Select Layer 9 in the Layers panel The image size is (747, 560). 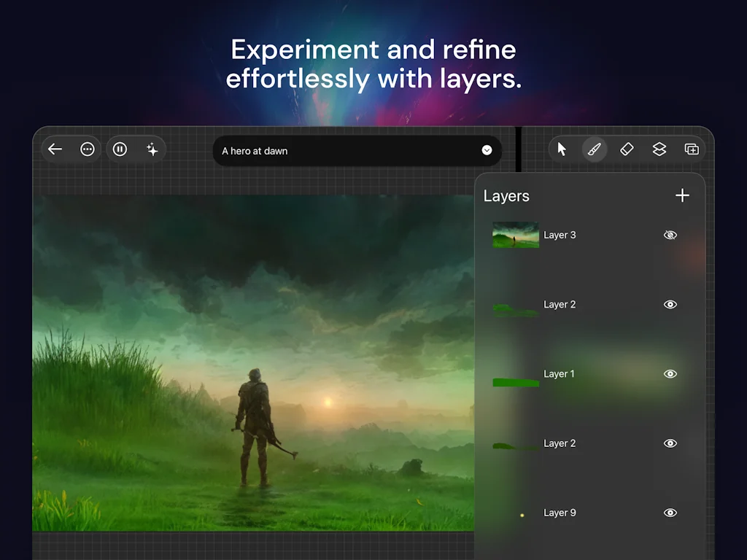click(560, 513)
